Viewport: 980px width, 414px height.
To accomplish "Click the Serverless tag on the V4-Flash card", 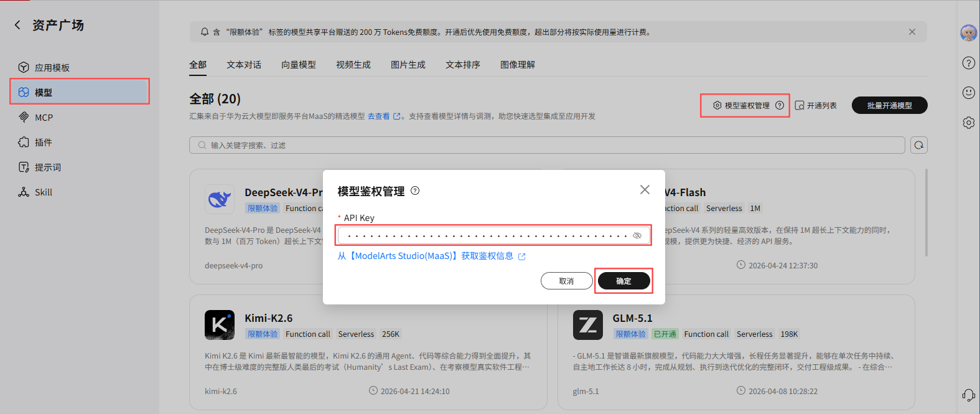I will (x=724, y=209).
